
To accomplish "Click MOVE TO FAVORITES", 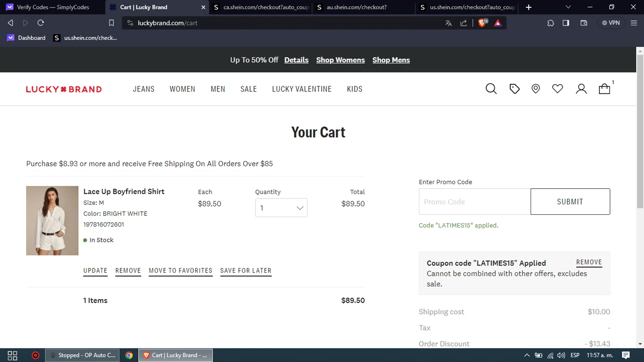I will [x=181, y=271].
